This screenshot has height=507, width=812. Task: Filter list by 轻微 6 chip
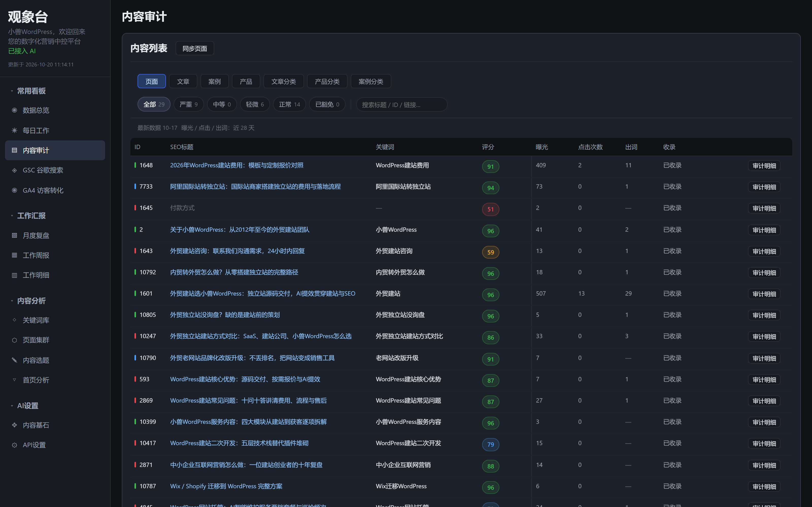255,105
